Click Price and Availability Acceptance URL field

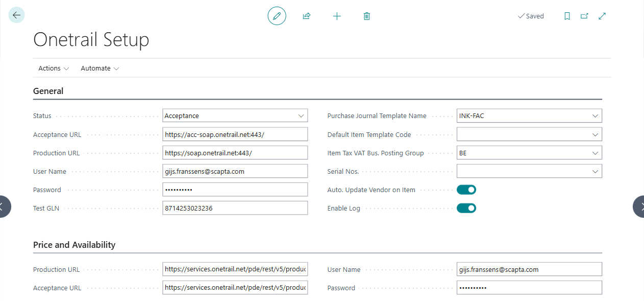235,288
